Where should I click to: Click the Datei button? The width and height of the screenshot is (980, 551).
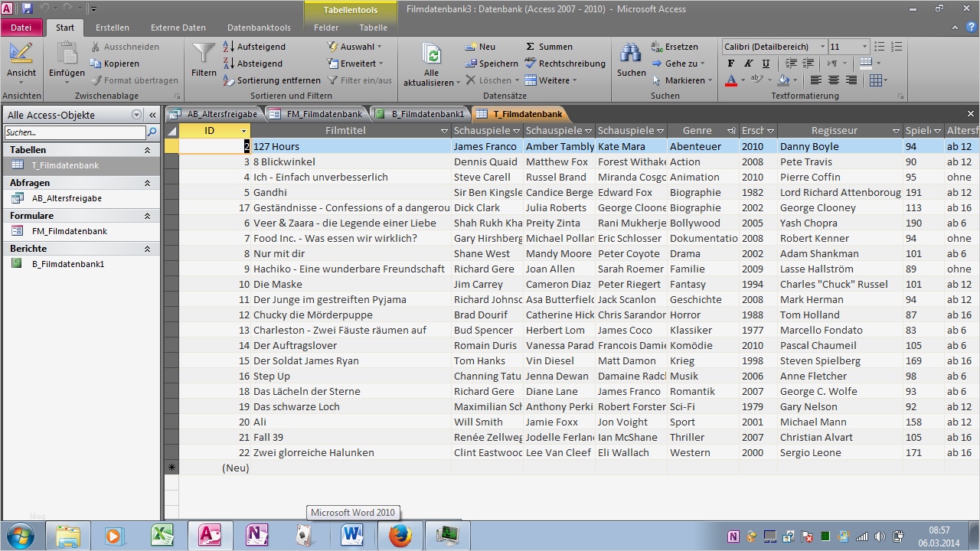click(21, 28)
